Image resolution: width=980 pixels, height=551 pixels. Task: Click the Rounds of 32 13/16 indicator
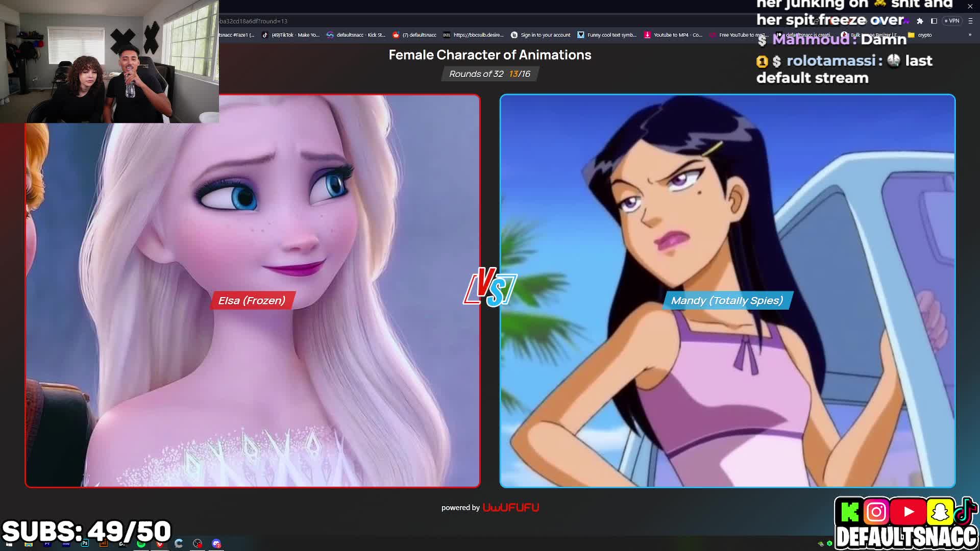point(489,74)
